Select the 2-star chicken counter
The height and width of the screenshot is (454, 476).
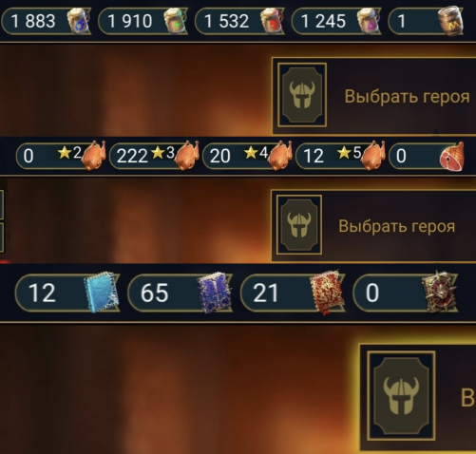coord(60,156)
